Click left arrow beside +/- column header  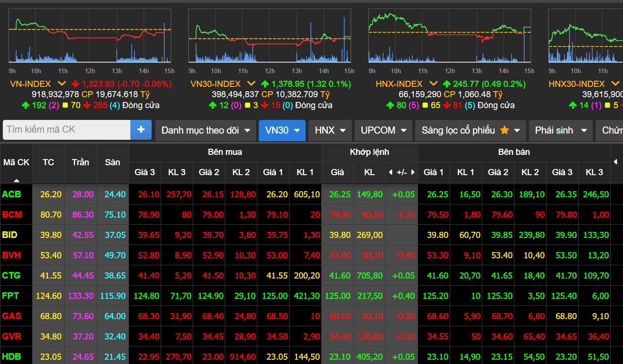click(x=390, y=172)
